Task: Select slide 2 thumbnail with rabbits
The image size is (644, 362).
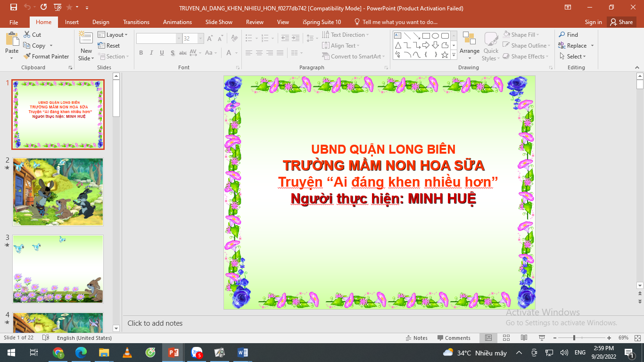Action: (x=58, y=191)
